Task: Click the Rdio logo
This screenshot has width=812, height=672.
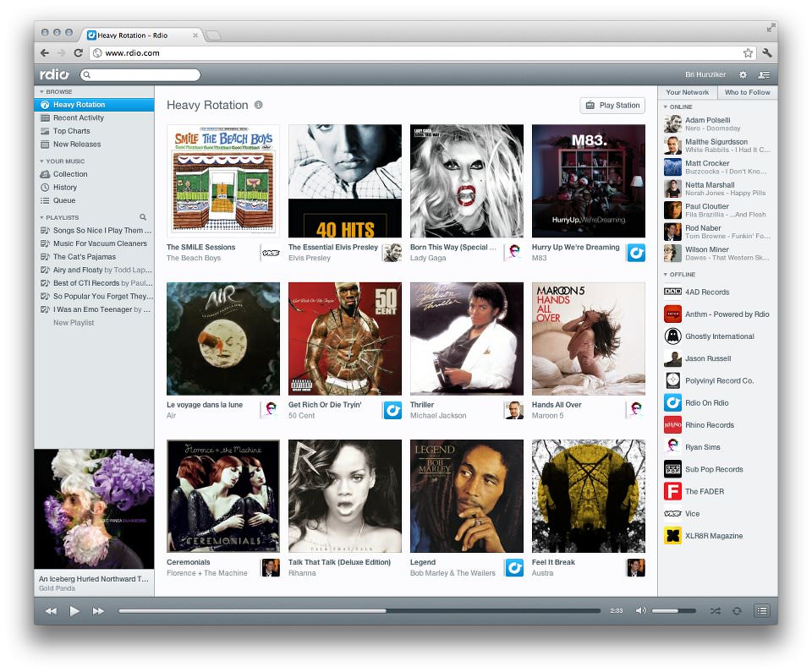Action: pos(54,74)
